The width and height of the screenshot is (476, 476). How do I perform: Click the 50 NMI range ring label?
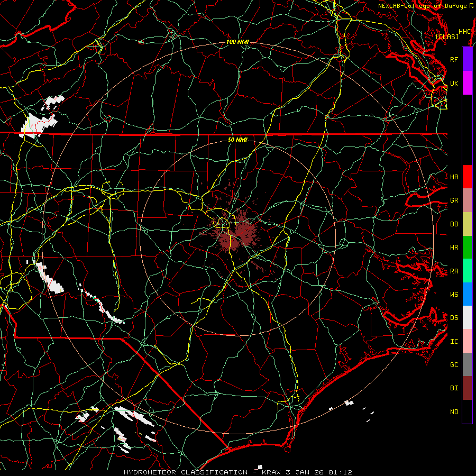(x=237, y=140)
